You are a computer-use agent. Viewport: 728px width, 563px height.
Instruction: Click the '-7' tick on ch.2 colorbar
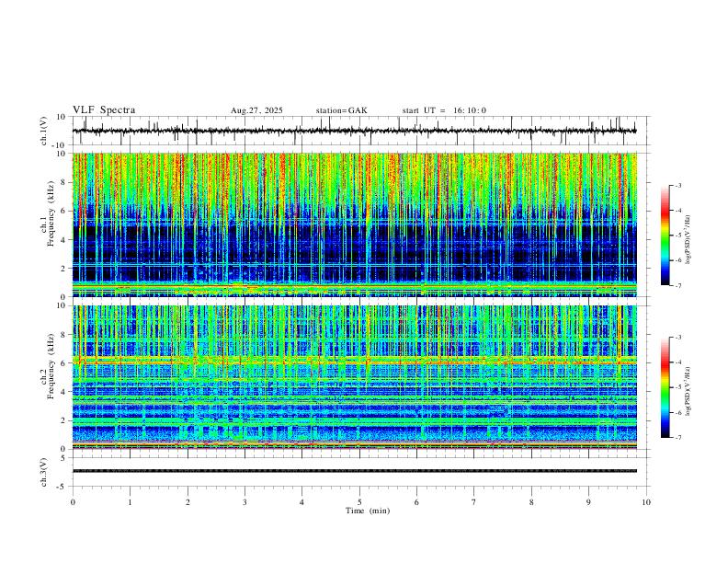pyautogui.click(x=677, y=438)
